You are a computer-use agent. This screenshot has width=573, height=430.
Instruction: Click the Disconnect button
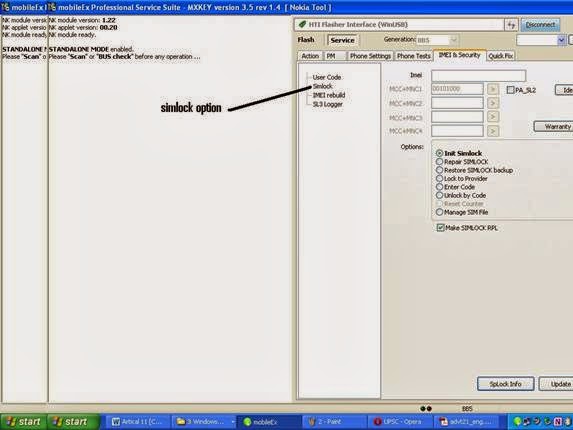(x=540, y=25)
